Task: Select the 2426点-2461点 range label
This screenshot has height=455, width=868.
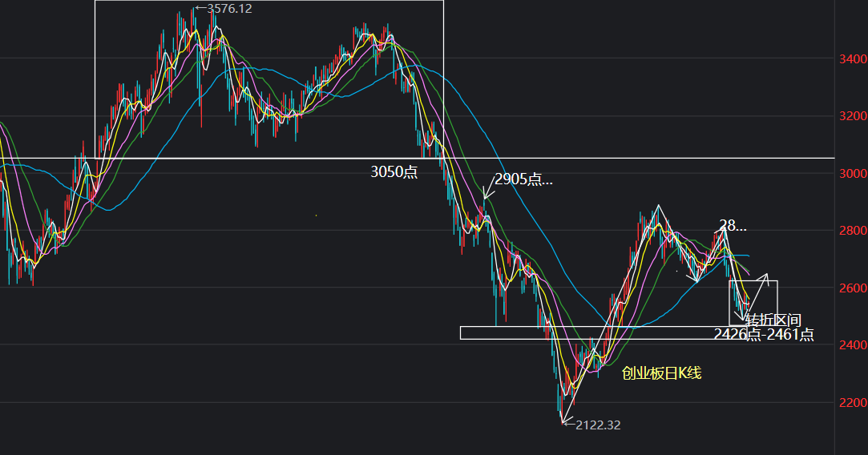Action: [x=764, y=334]
